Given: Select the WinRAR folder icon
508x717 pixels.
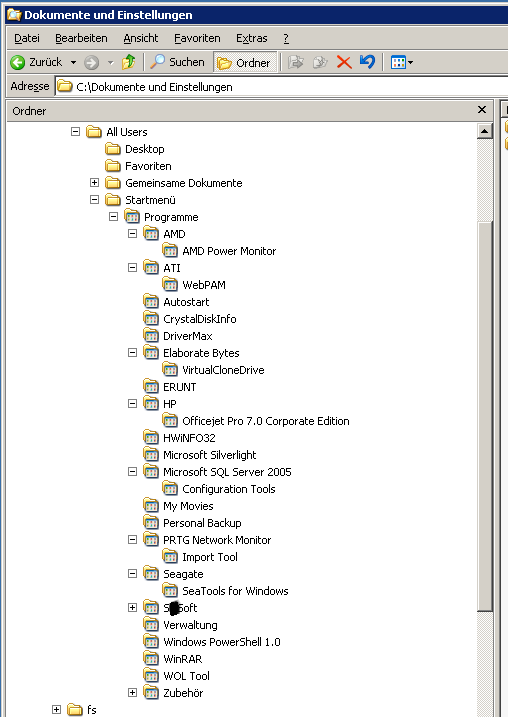Looking at the screenshot, I should tap(151, 658).
